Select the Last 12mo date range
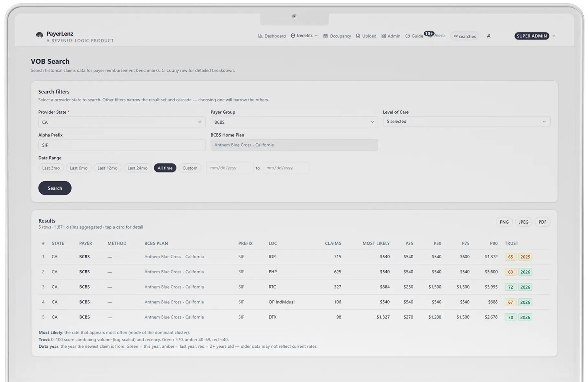 (107, 168)
